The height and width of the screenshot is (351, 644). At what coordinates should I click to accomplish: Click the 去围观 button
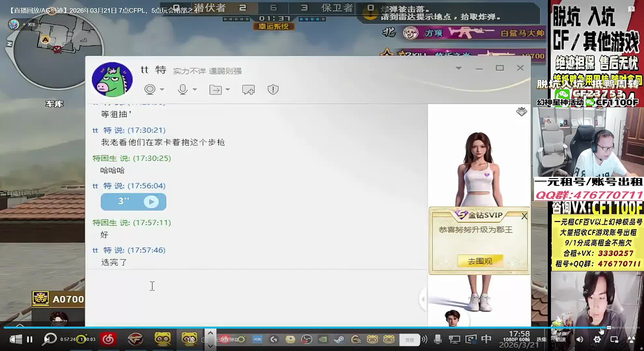point(480,261)
